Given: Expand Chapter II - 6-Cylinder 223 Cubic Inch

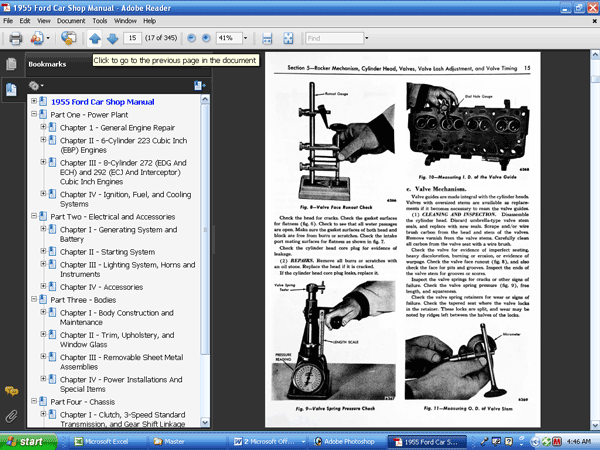Looking at the screenshot, I should point(43,140).
